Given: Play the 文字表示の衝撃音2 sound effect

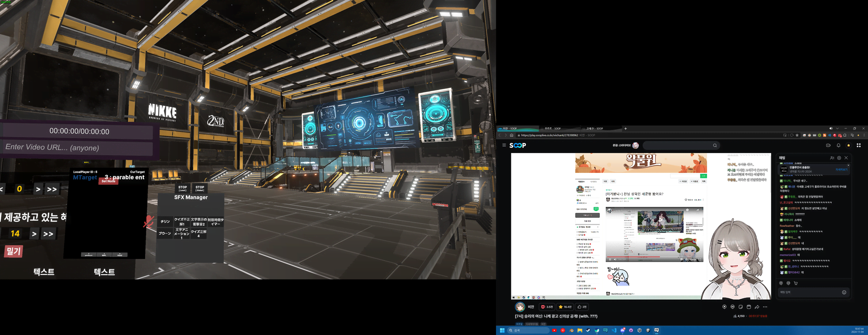Looking at the screenshot, I should (199, 222).
